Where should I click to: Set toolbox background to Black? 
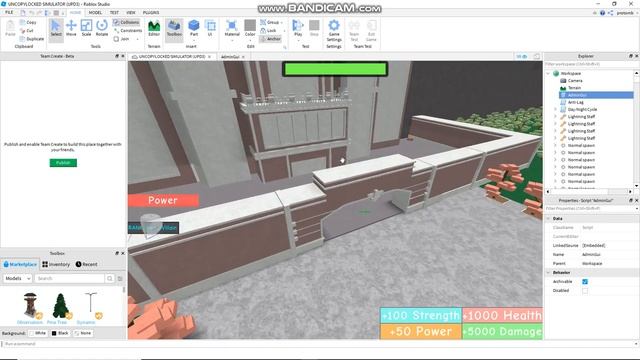tap(60, 333)
